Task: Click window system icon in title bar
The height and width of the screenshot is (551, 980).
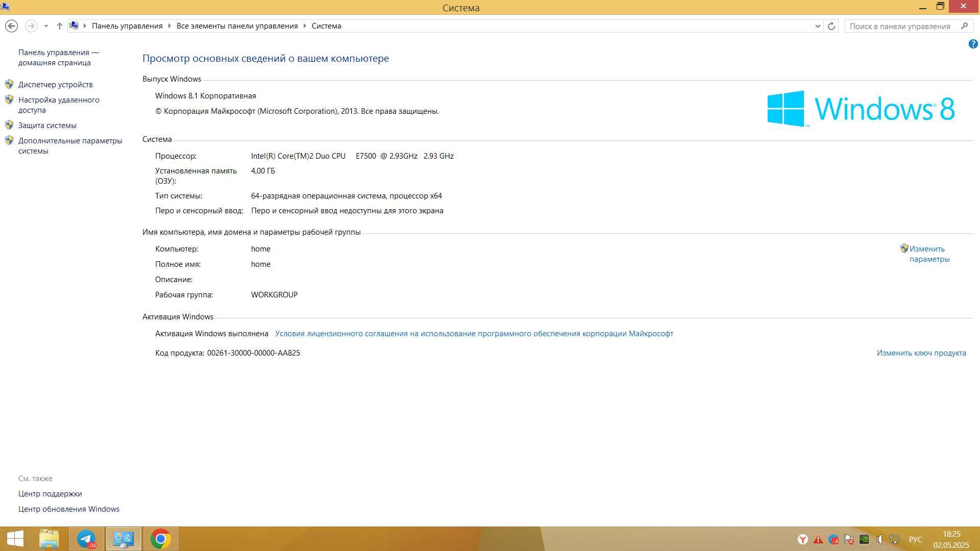Action: coord(5,7)
